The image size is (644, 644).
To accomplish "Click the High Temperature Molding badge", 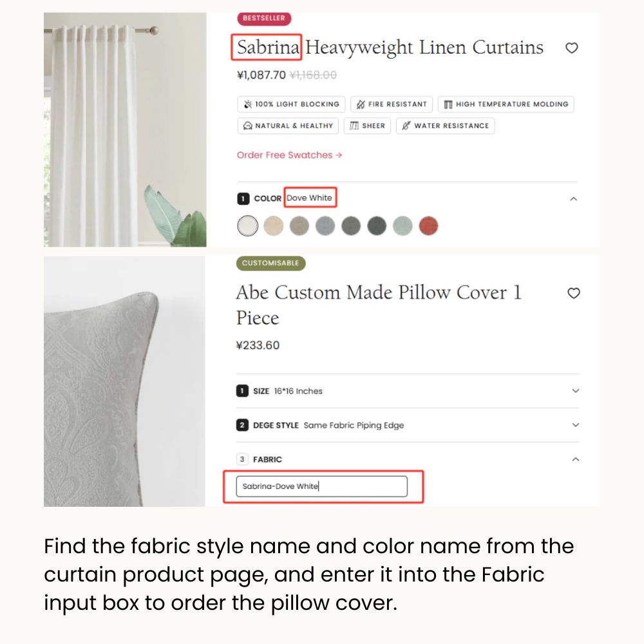I will point(506,104).
